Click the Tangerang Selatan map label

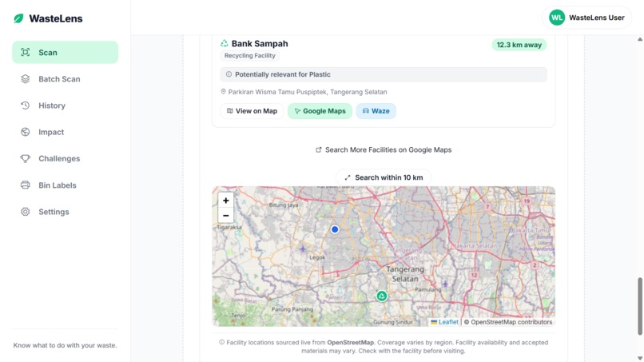pyautogui.click(x=405, y=274)
